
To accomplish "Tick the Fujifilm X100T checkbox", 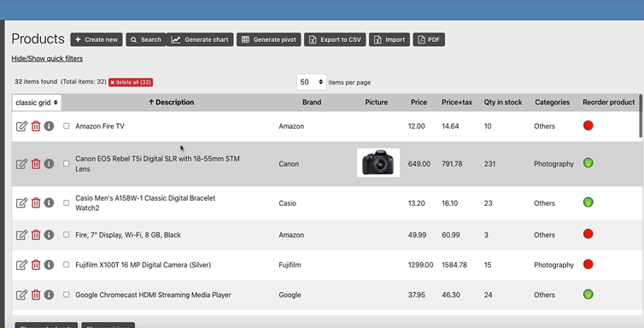I will [66, 265].
